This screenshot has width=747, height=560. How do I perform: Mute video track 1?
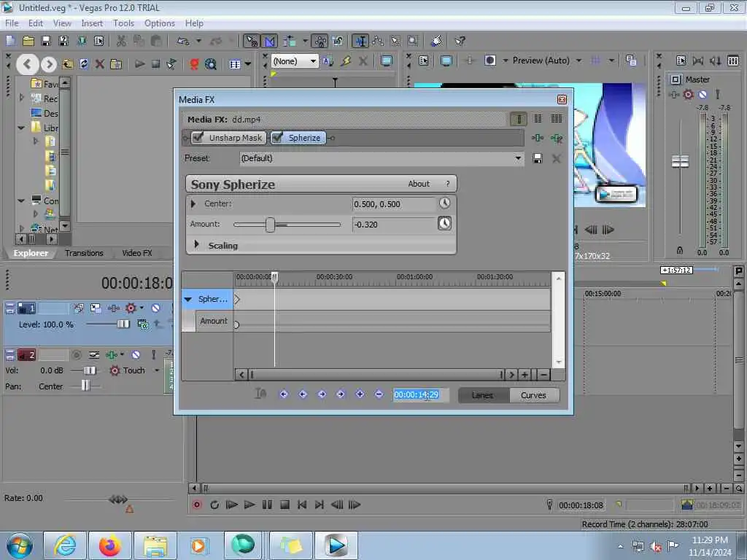156,308
